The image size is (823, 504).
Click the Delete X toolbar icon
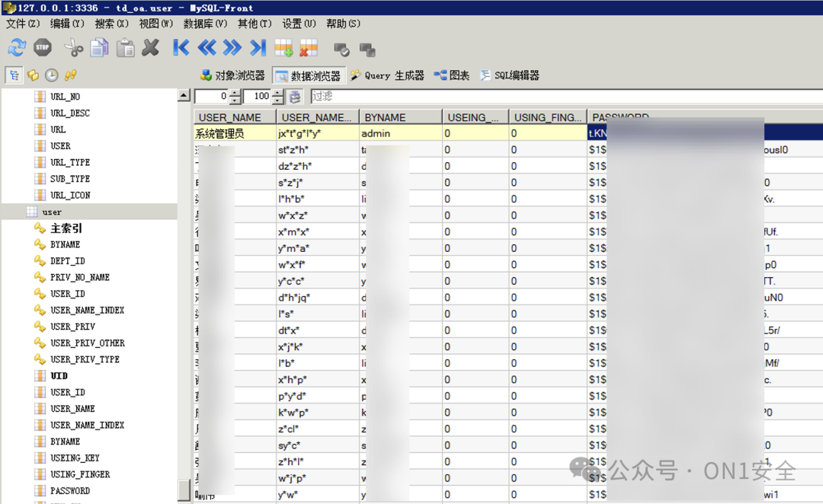[x=151, y=48]
